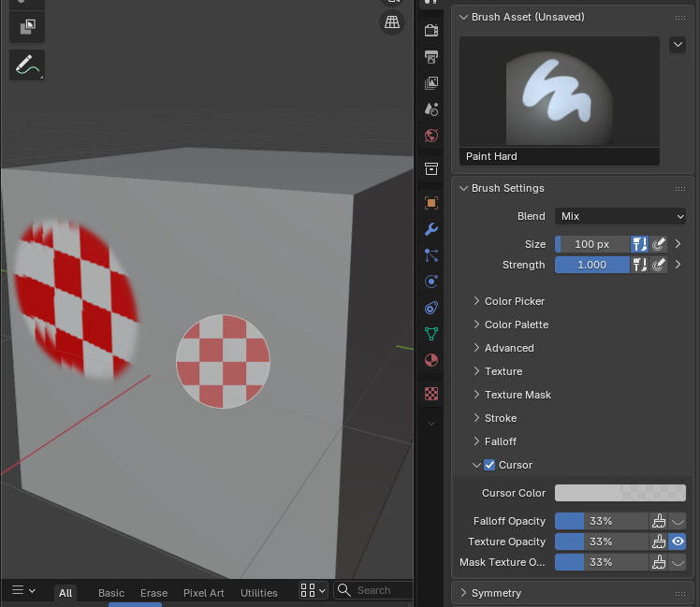
Task: Open the Physics properties tab
Action: pos(431,282)
